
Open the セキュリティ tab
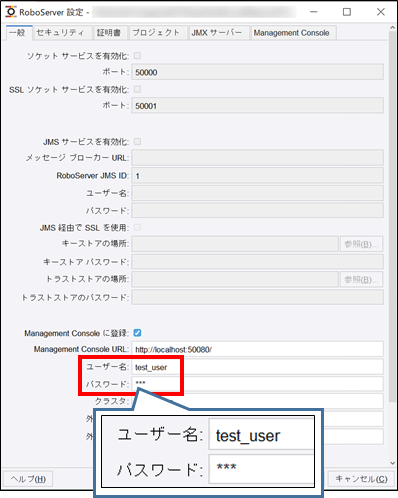pos(63,33)
